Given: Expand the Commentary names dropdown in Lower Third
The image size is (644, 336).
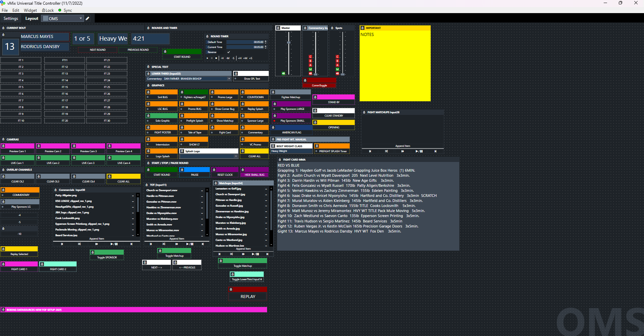Looking at the screenshot, I should [x=229, y=79].
